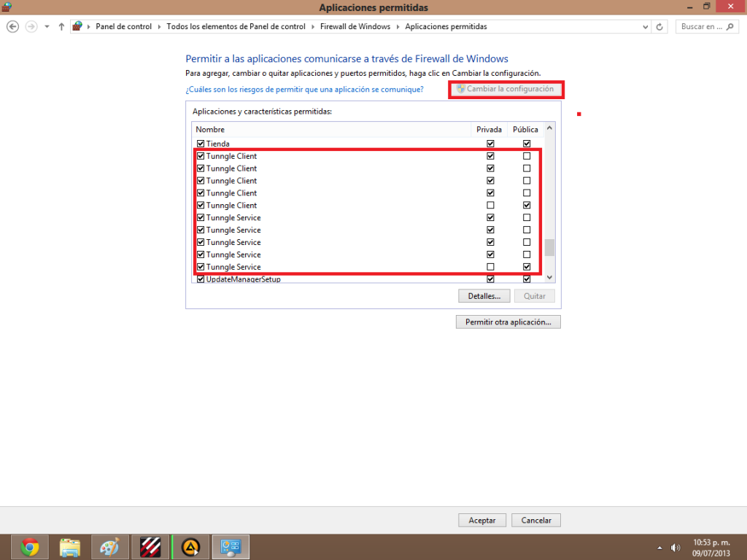This screenshot has width=747, height=560.
Task: Refresh the Aplicaciones permitidas page
Action: pyautogui.click(x=659, y=27)
